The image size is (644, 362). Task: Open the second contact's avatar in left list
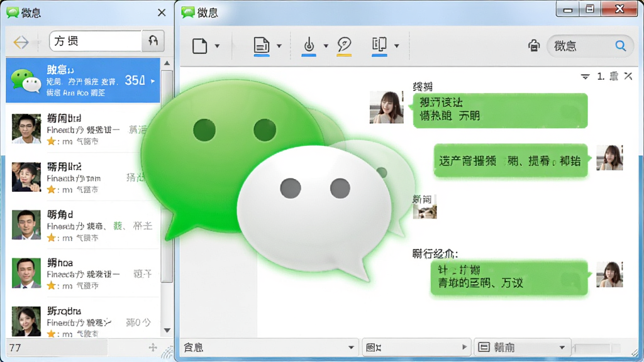(x=26, y=177)
